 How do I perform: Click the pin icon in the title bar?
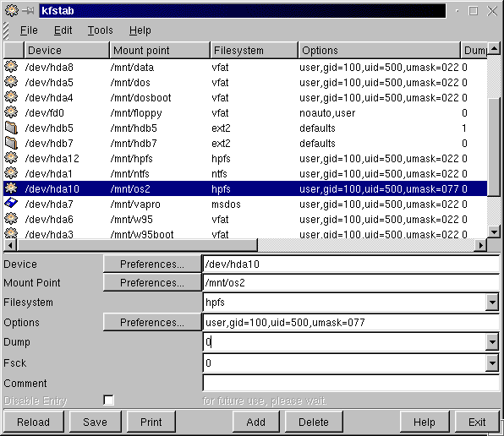click(x=28, y=11)
